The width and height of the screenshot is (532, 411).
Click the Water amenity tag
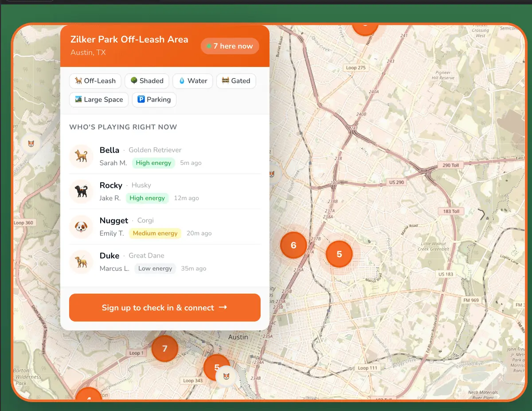(193, 81)
